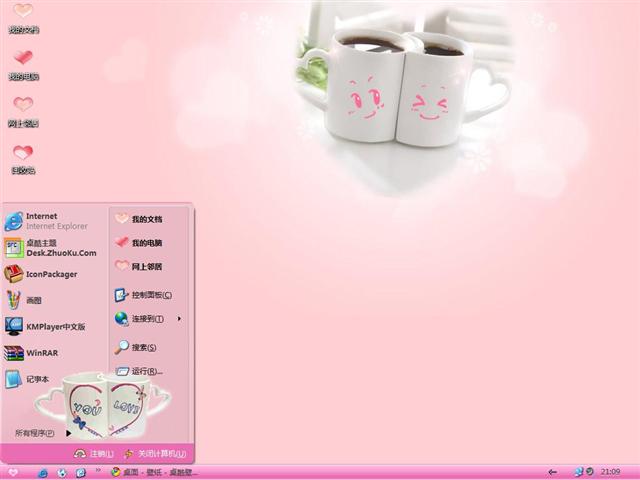Open the 网上邻居 heart icon on desktop
The height and width of the screenshot is (480, 640).
tap(23, 112)
